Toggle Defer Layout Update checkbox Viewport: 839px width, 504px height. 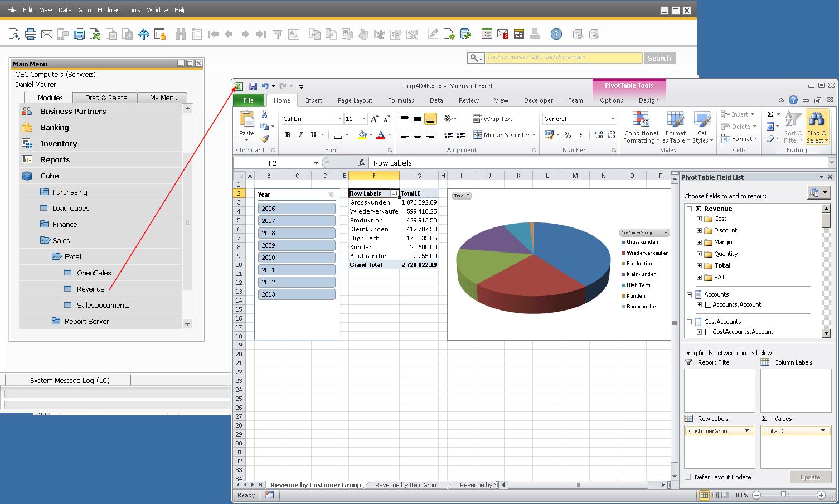[687, 477]
